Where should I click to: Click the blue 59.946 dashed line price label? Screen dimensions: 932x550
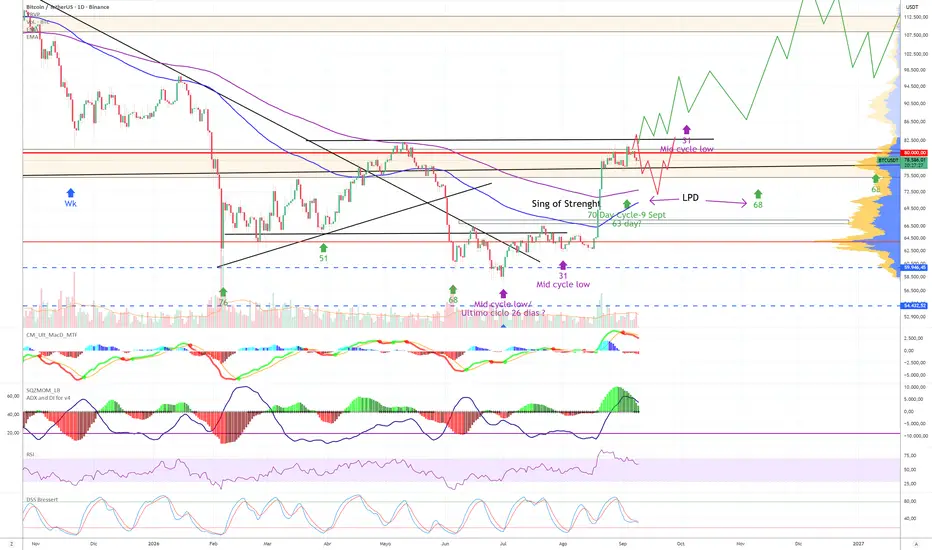pyautogui.click(x=915, y=268)
